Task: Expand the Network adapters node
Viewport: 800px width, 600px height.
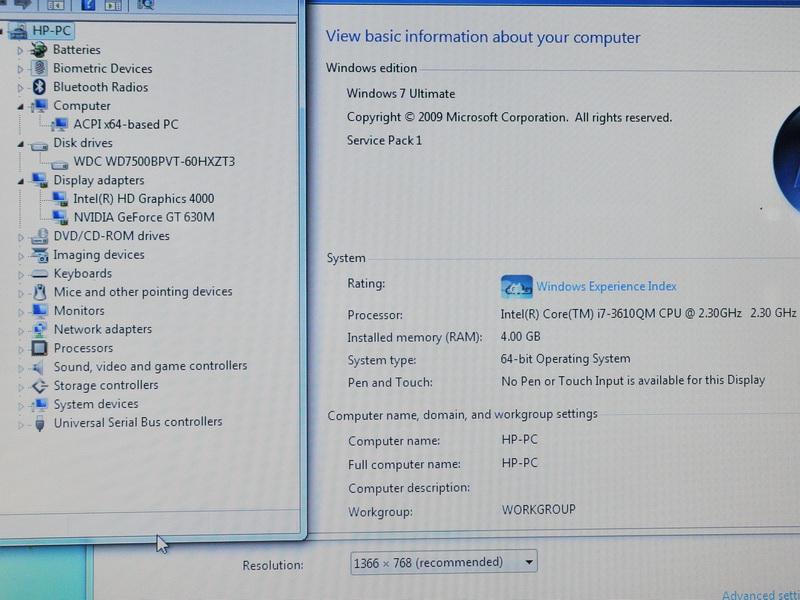Action: click(21, 331)
